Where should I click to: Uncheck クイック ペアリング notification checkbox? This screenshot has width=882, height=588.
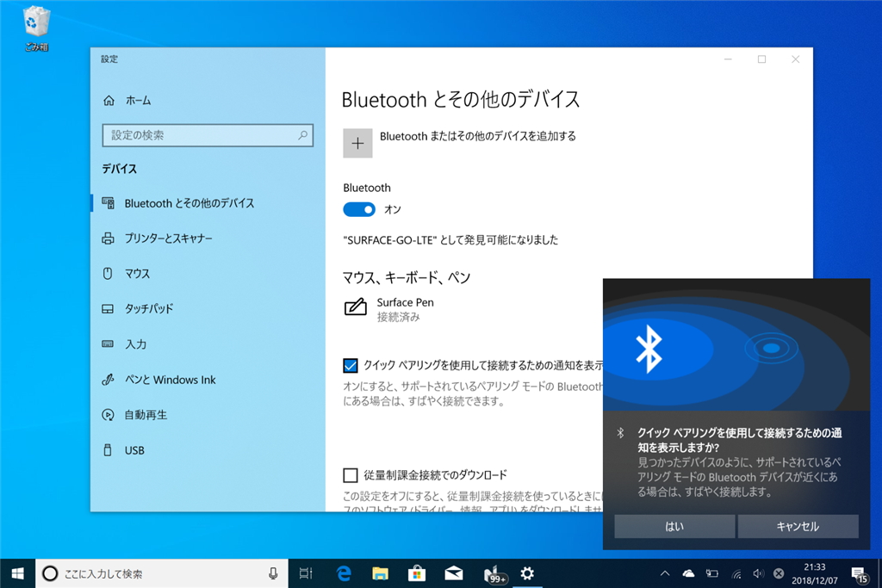[x=350, y=365]
